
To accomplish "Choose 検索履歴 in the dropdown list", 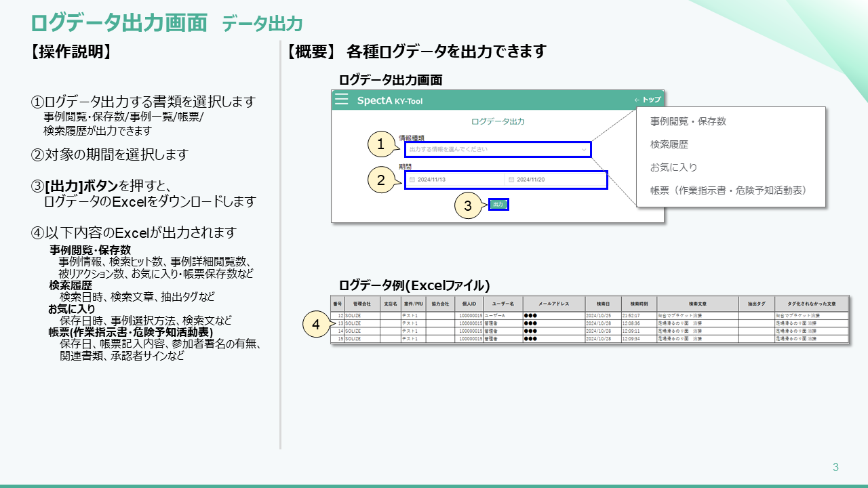I will (669, 144).
